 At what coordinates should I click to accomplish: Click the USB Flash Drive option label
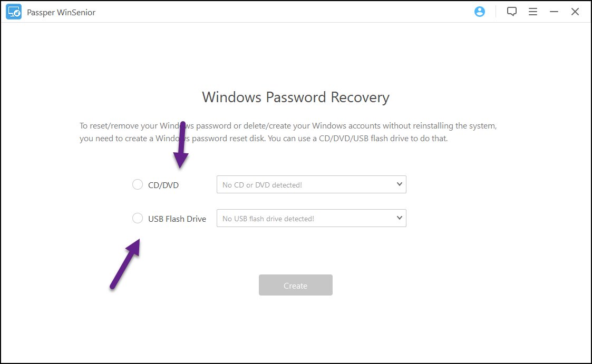click(177, 219)
